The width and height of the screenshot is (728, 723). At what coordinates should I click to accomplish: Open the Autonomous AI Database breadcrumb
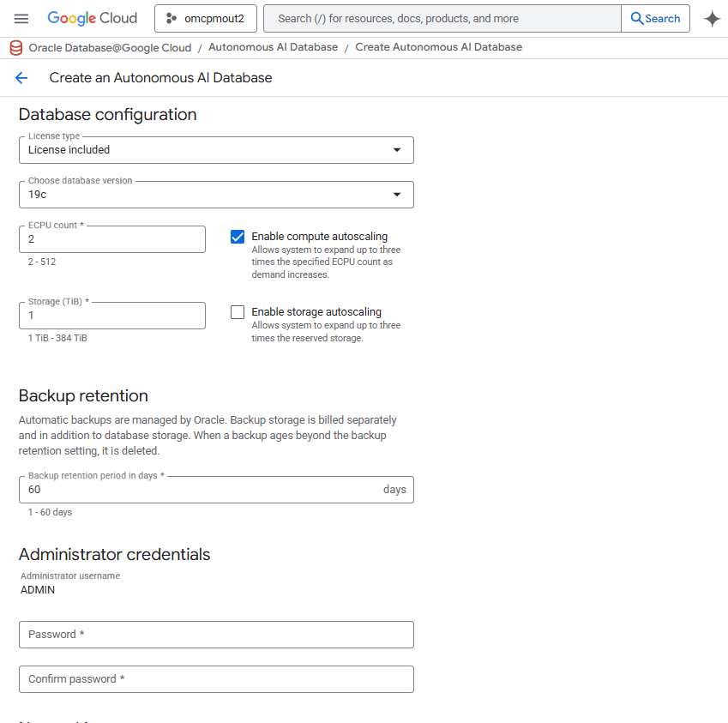point(273,47)
